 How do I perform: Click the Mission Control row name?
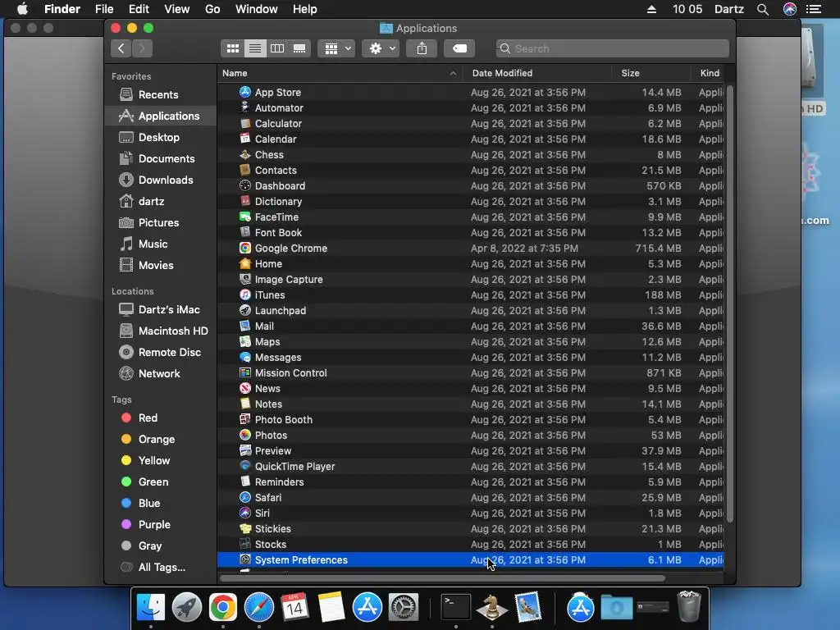291,373
